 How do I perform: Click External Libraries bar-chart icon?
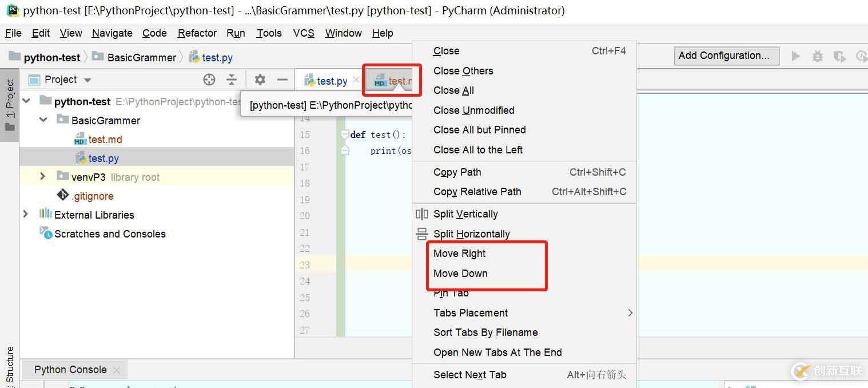45,214
